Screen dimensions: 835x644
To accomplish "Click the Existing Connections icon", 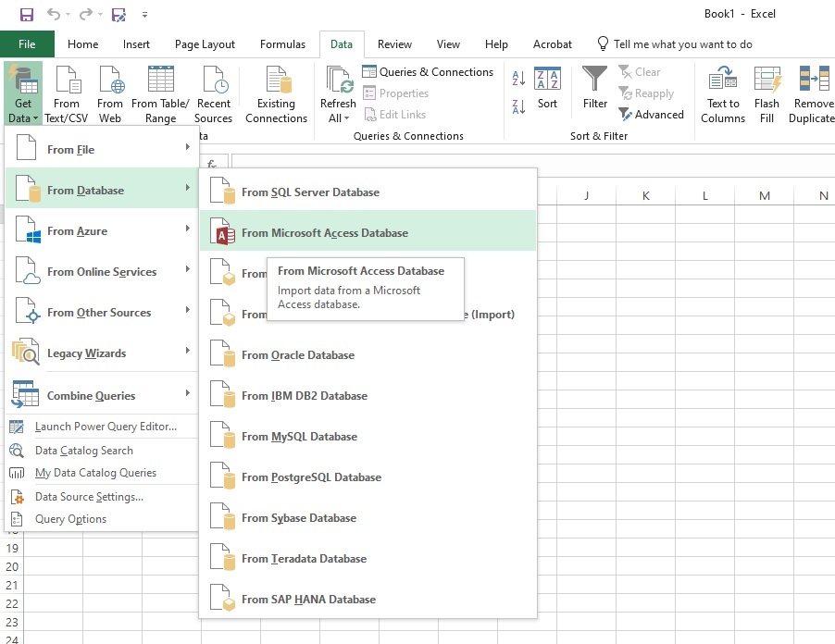I will click(x=276, y=94).
